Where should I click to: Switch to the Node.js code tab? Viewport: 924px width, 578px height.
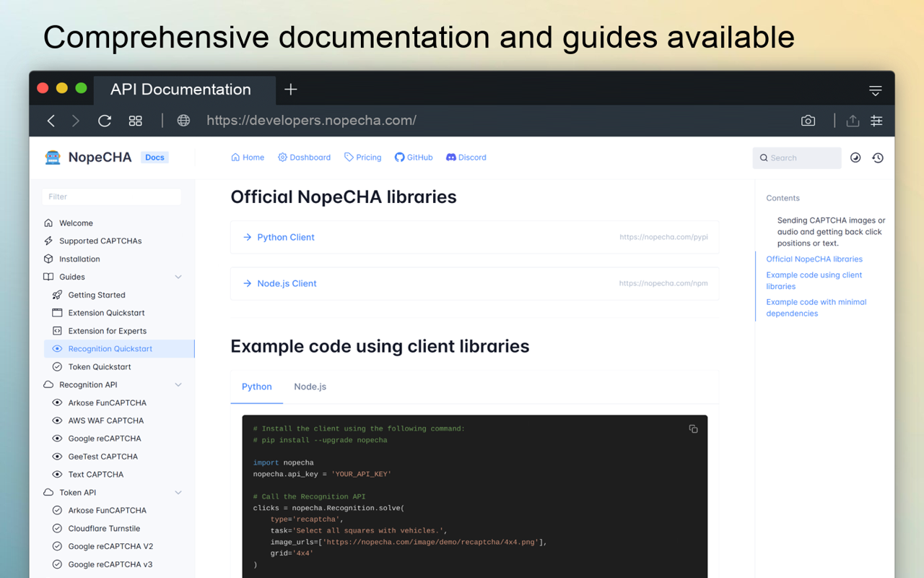[310, 387]
